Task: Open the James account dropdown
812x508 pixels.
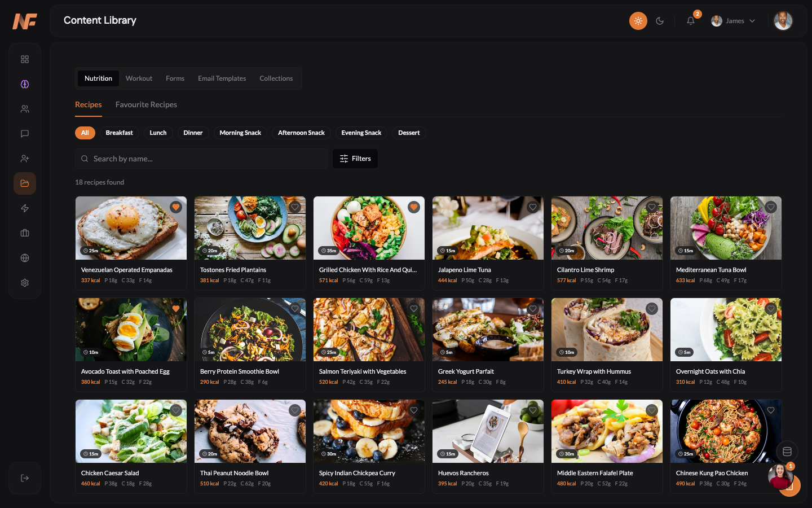Action: coord(733,20)
